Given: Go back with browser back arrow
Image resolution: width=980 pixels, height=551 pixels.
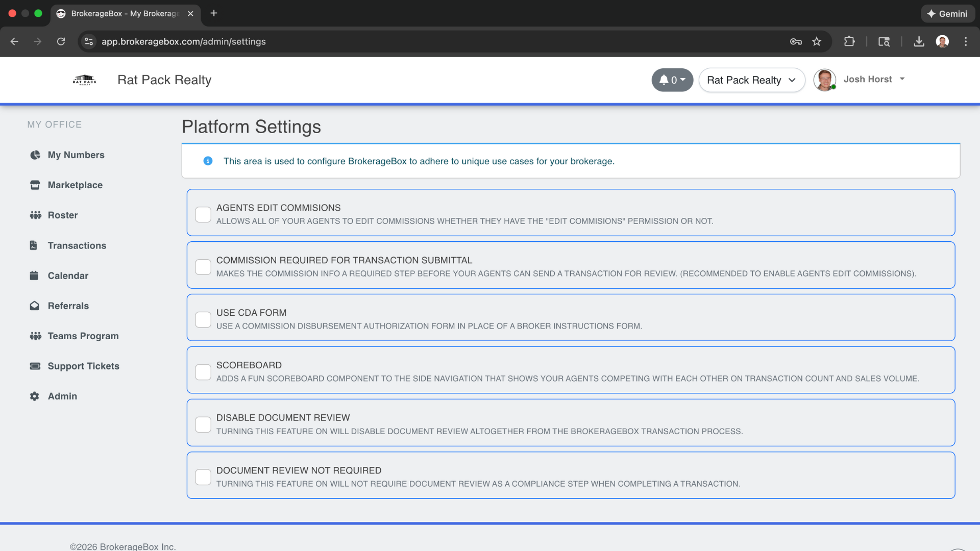Looking at the screenshot, I should (14, 41).
